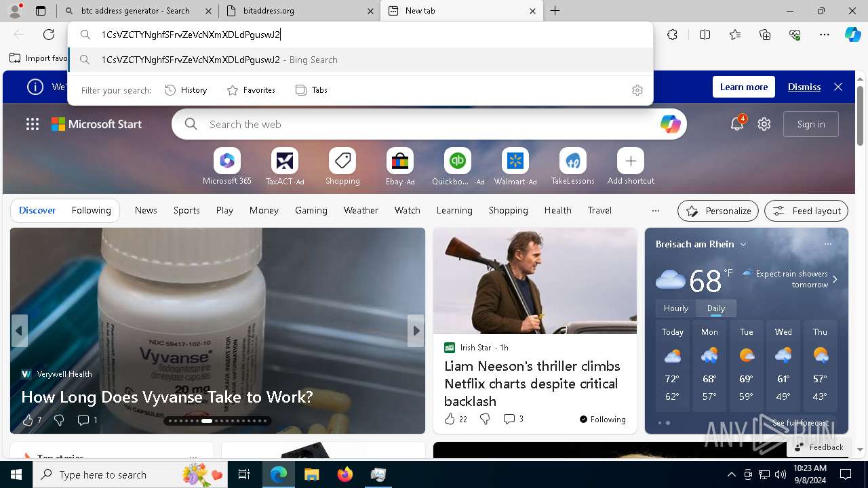Click the Copilot icon in search box

click(x=670, y=124)
